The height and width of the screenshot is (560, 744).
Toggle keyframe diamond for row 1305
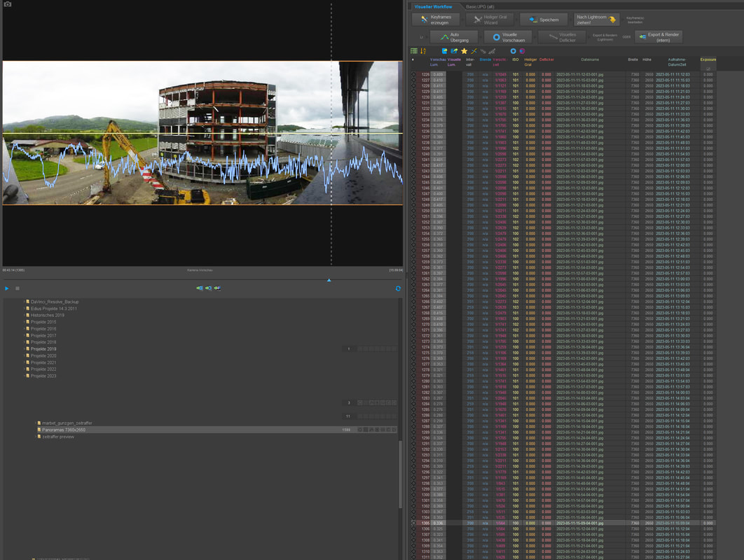[x=413, y=523]
